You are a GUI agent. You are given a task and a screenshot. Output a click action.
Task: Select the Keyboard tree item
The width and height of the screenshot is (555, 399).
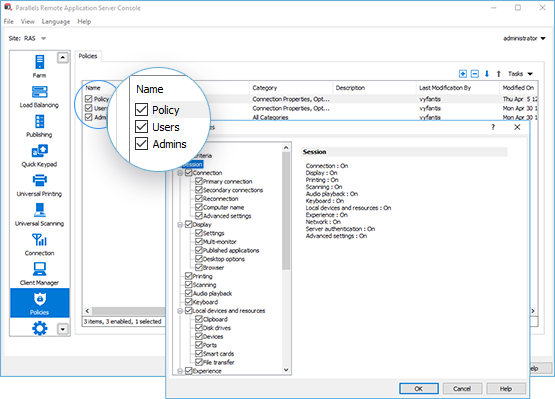[x=205, y=302]
